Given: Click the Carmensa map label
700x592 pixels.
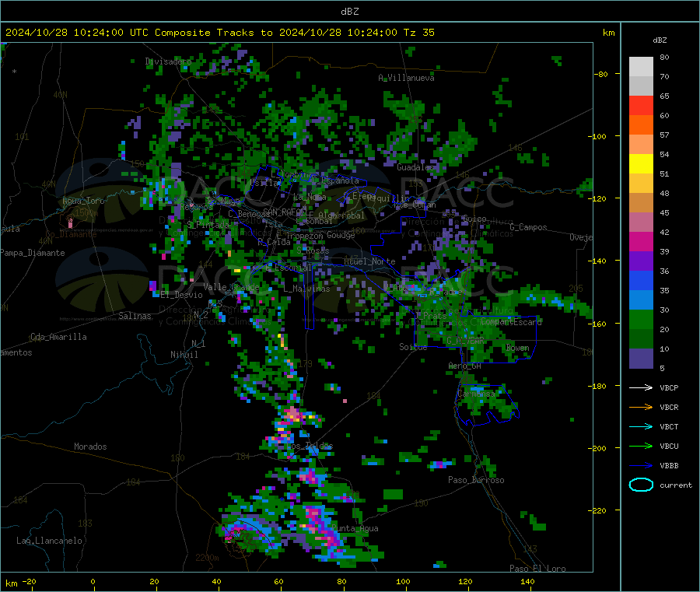Looking at the screenshot, I should pyautogui.click(x=476, y=394).
